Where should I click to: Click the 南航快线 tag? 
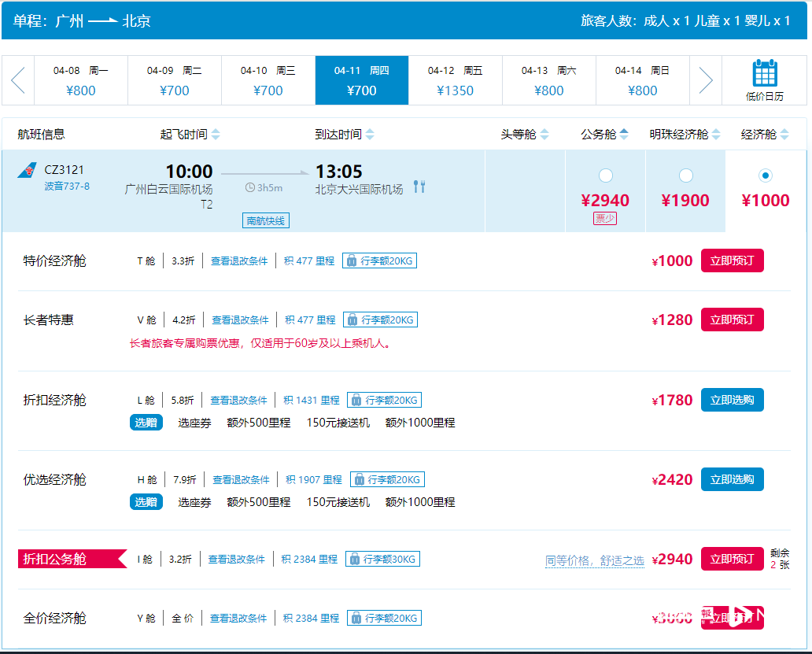coord(266,221)
